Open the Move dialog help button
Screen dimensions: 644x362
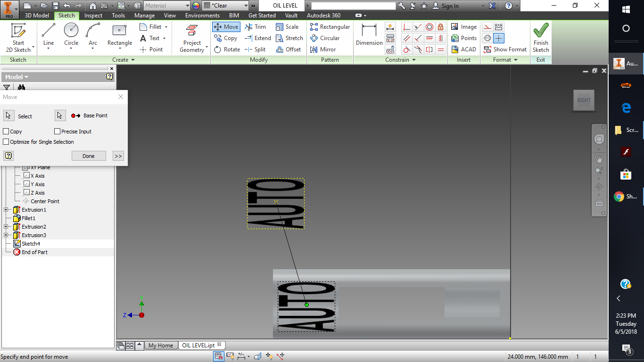(8, 156)
